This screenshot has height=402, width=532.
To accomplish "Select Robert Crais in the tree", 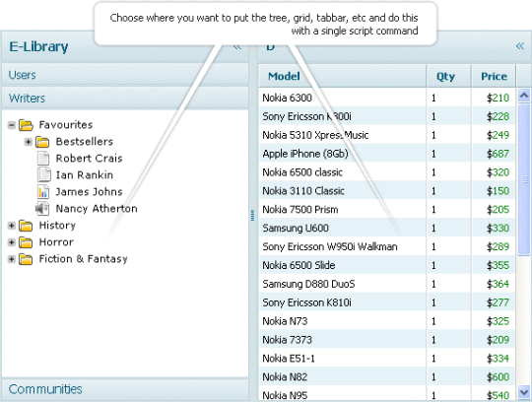I will coord(90,159).
